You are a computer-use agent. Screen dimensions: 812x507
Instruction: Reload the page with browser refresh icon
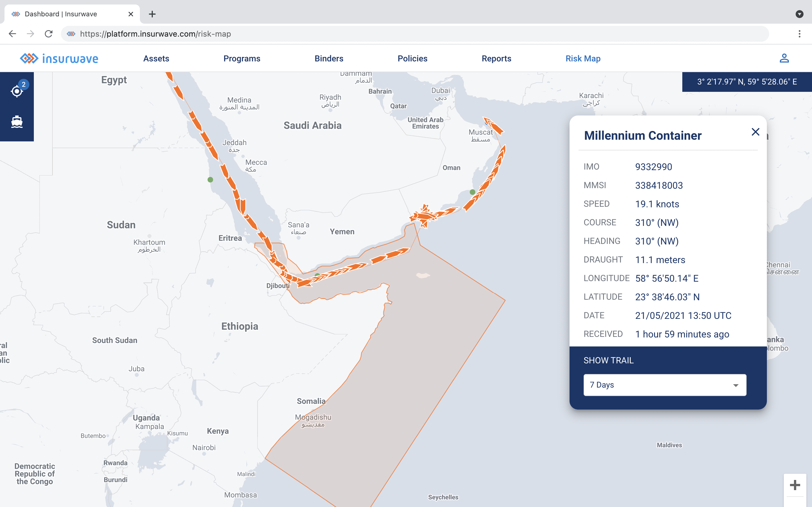49,34
